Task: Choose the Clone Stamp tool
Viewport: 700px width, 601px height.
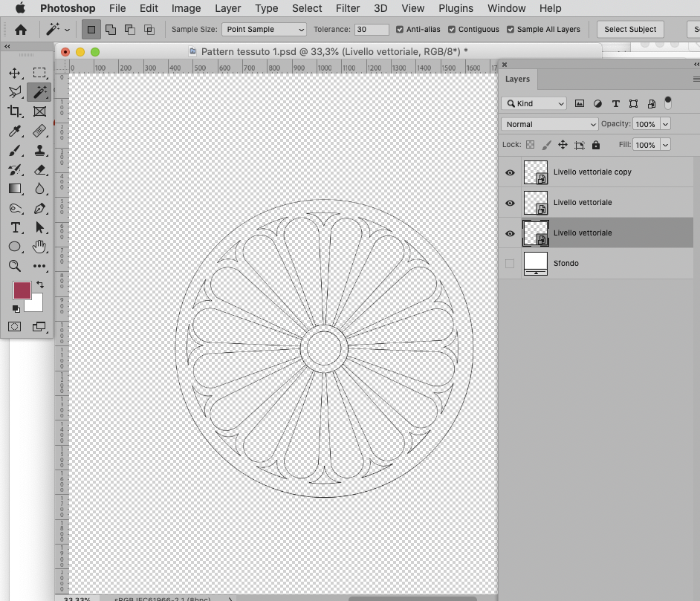Action: (x=40, y=151)
